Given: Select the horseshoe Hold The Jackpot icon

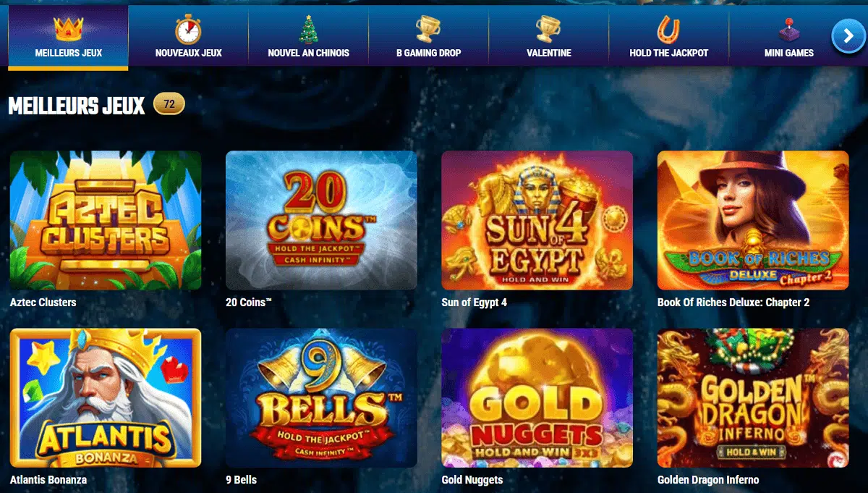Looking at the screenshot, I should coord(668,29).
